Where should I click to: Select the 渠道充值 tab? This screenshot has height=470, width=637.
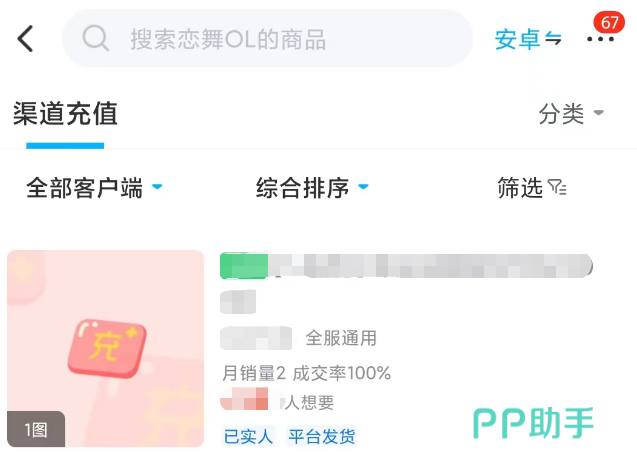65,114
